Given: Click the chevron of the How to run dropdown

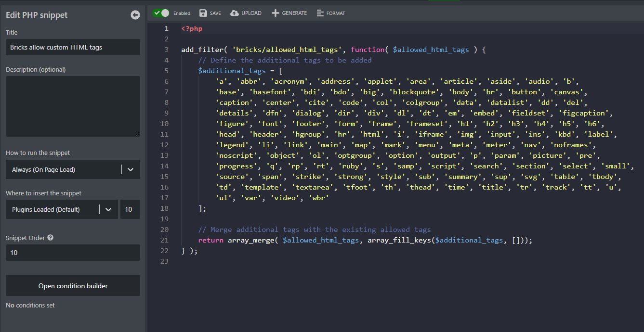Looking at the screenshot, I should (131, 169).
